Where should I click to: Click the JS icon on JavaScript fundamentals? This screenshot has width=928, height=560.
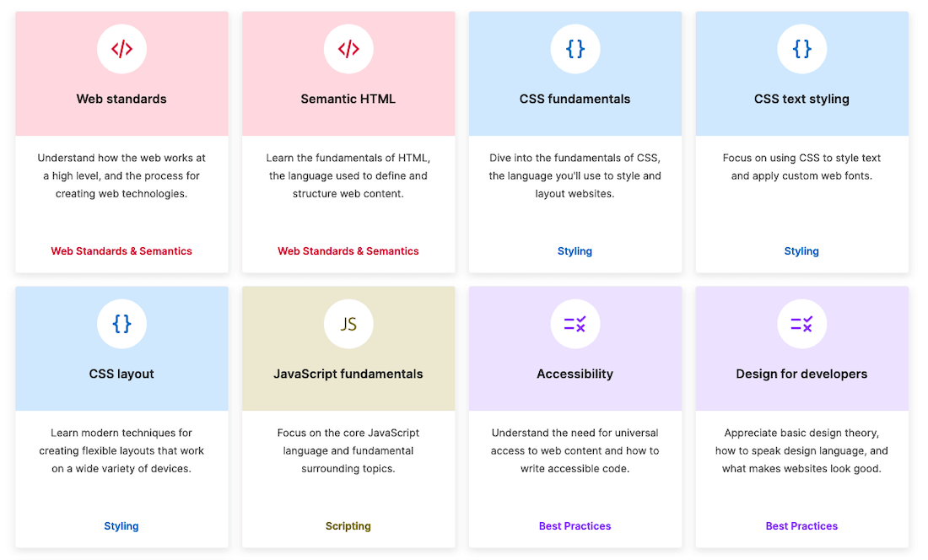tap(348, 324)
